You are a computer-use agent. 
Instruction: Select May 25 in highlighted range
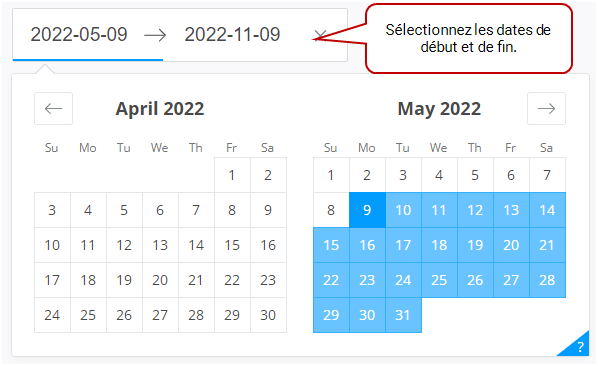click(439, 280)
